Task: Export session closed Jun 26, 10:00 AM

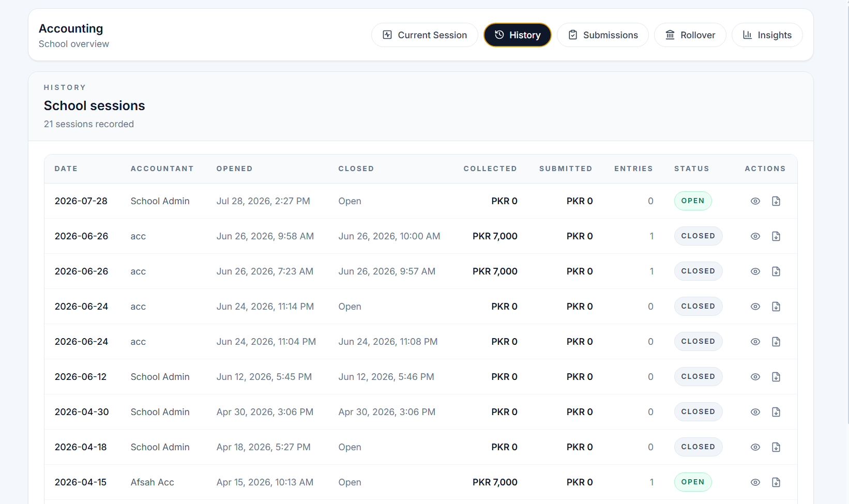Action: (776, 236)
